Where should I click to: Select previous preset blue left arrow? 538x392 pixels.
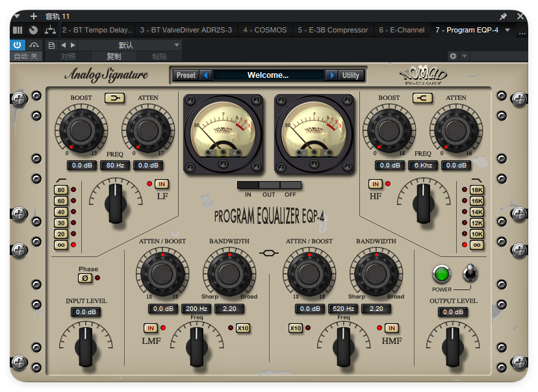[206, 75]
